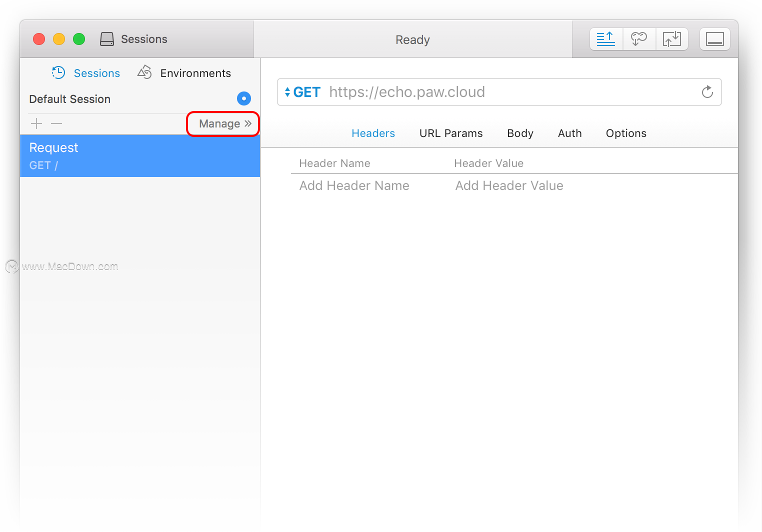
Task: Click the Sessions drive icon in title bar
Action: pyautogui.click(x=107, y=39)
